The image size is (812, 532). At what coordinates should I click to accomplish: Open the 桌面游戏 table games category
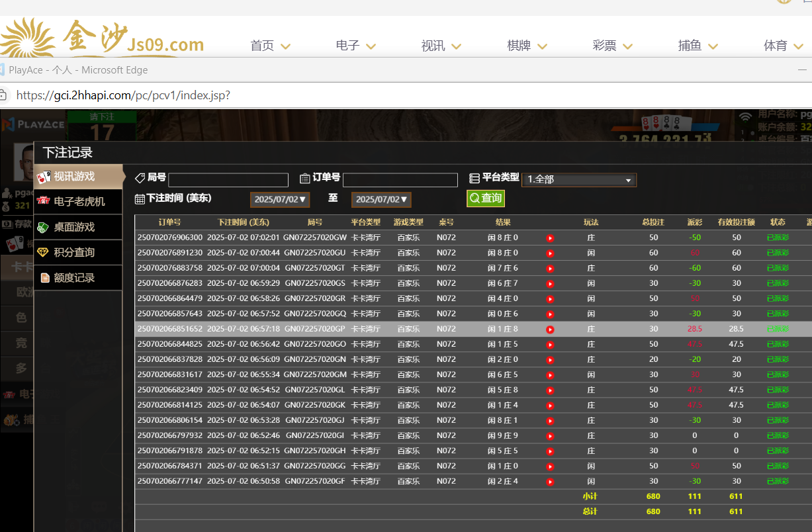pyautogui.click(x=73, y=227)
